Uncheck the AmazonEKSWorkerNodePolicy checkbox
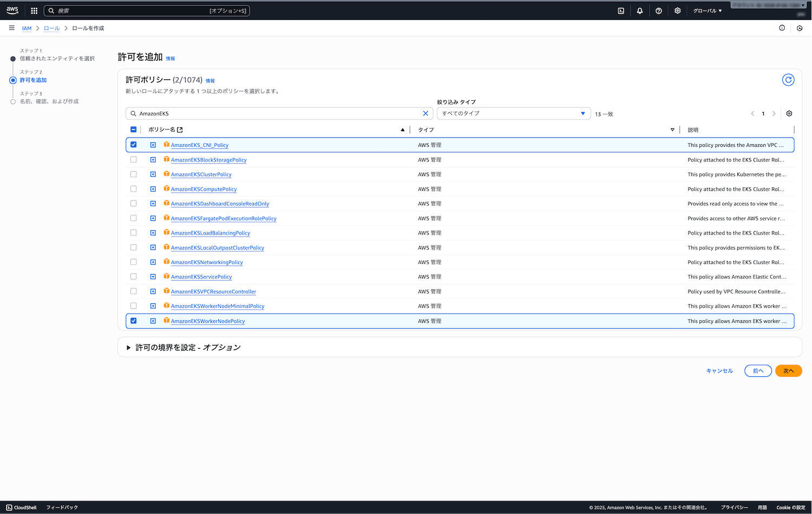 coord(134,321)
